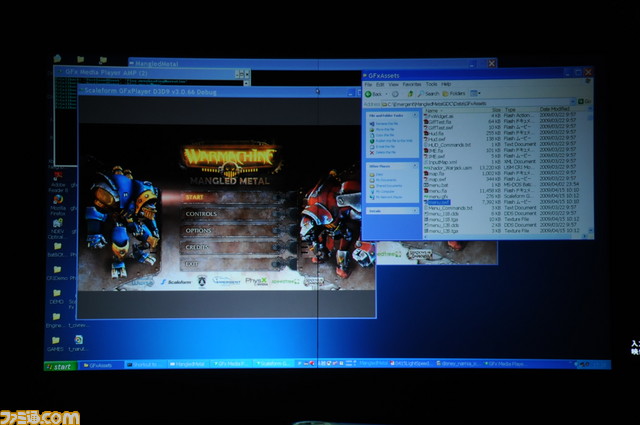Click Delete this file red X link
The width and height of the screenshot is (640, 425).
(382, 153)
